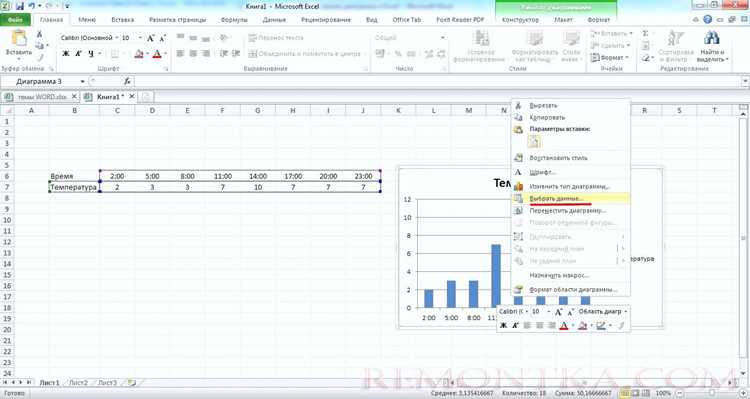Choose Изменить тип диаграммы in context menu
Image resolution: width=750 pixels, height=399 pixels.
click(571, 187)
